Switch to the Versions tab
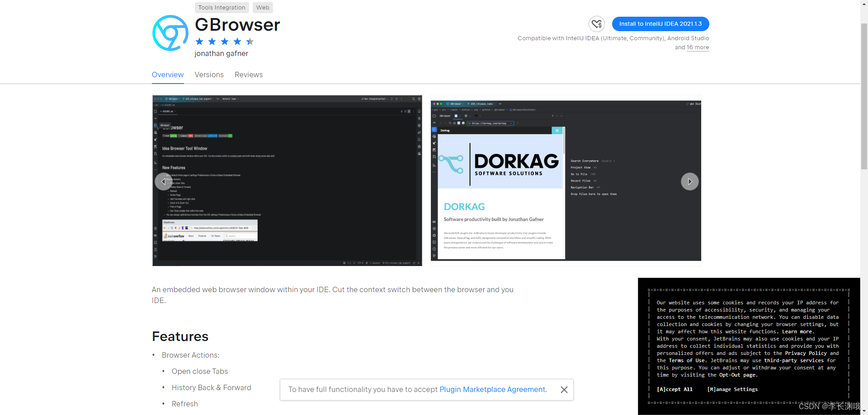The width and height of the screenshot is (868, 415). point(209,75)
